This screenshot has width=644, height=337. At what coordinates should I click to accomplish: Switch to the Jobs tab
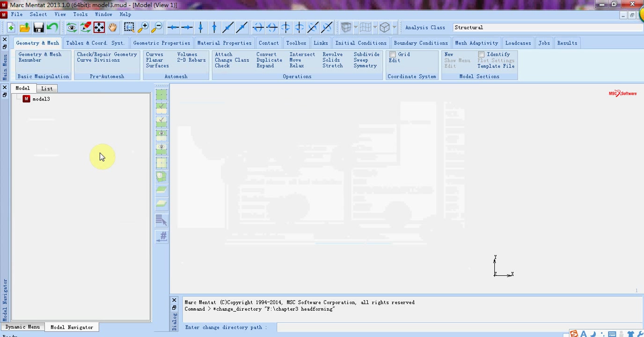544,43
